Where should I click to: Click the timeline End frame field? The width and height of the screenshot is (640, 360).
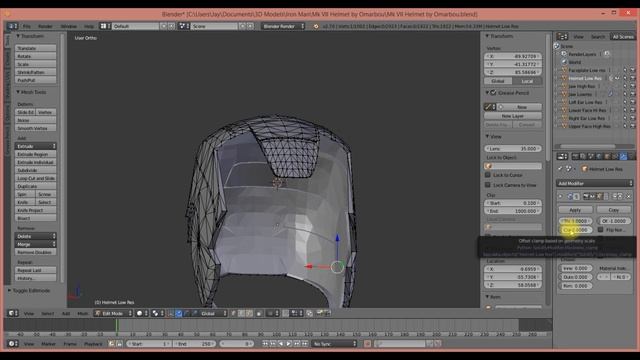point(195,344)
